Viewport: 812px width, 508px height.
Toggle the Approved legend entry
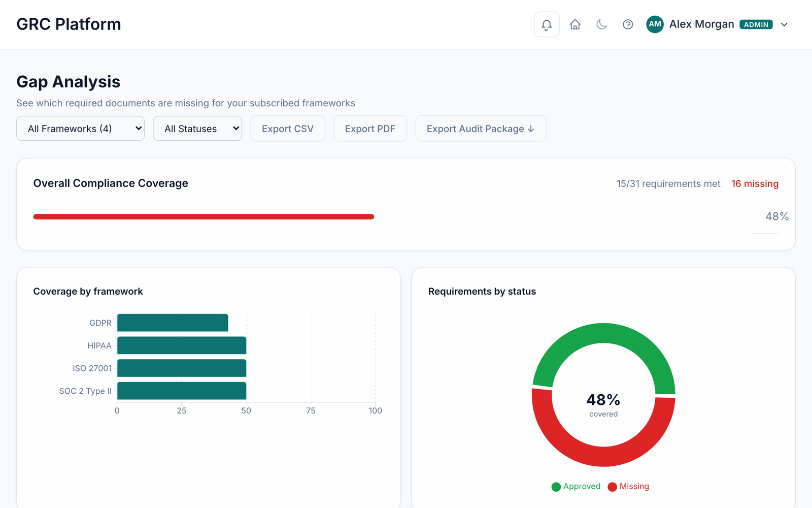coord(576,486)
